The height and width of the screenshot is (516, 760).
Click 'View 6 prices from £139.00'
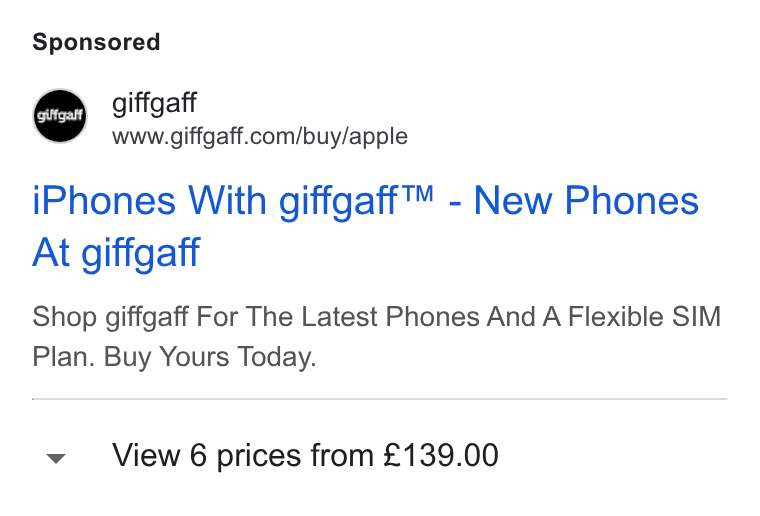[305, 455]
